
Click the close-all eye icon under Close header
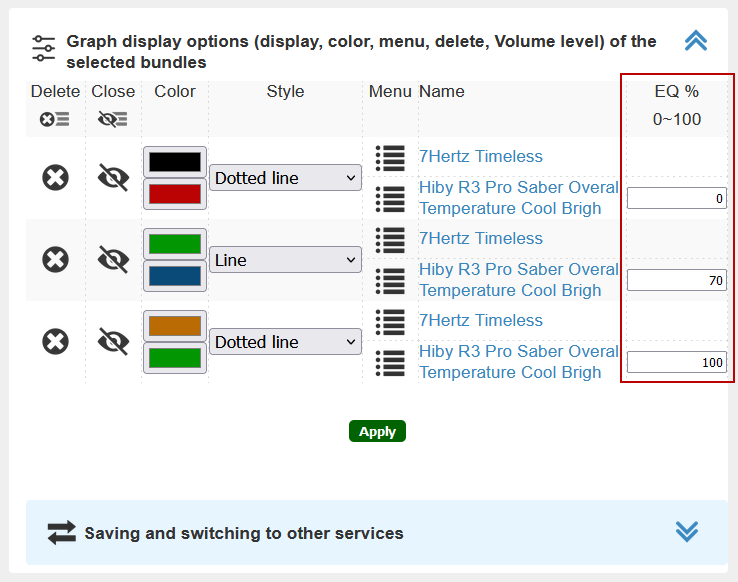tap(112, 119)
